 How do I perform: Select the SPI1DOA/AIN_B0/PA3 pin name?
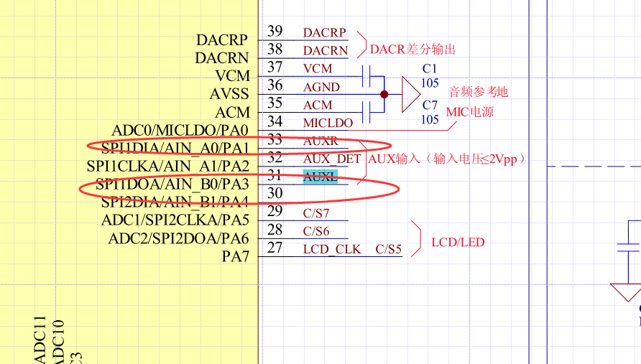pos(172,185)
